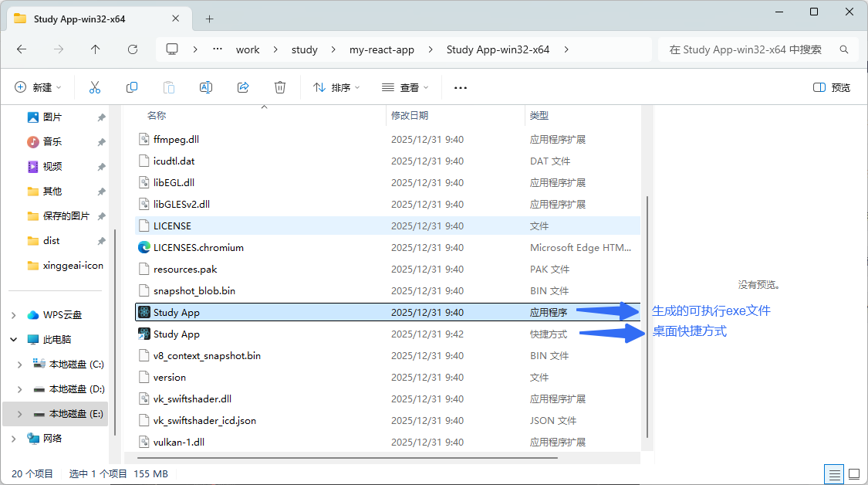Select icudtl.dat file

[174, 161]
